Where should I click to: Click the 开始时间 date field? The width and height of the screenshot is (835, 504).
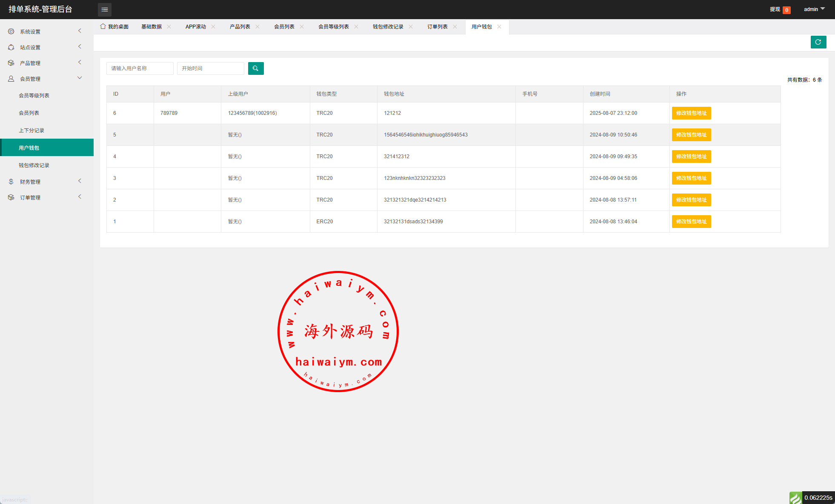210,68
